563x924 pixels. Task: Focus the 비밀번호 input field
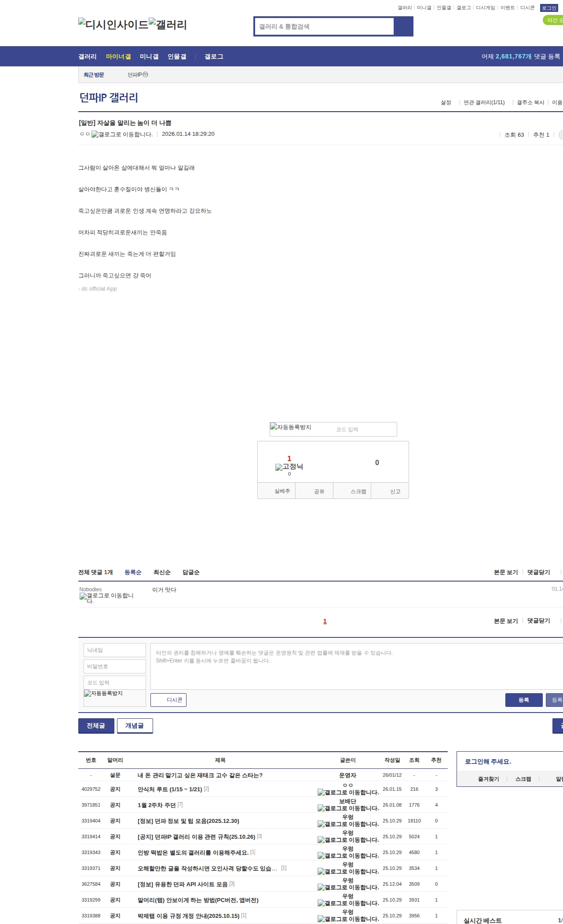[x=115, y=666]
